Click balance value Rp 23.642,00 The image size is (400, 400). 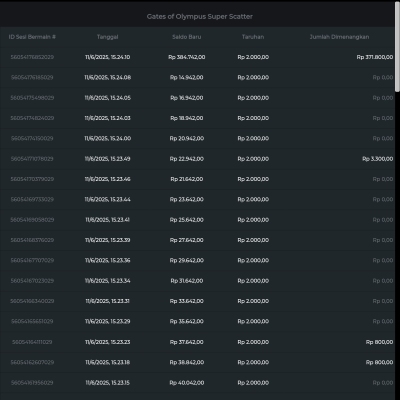point(187,200)
